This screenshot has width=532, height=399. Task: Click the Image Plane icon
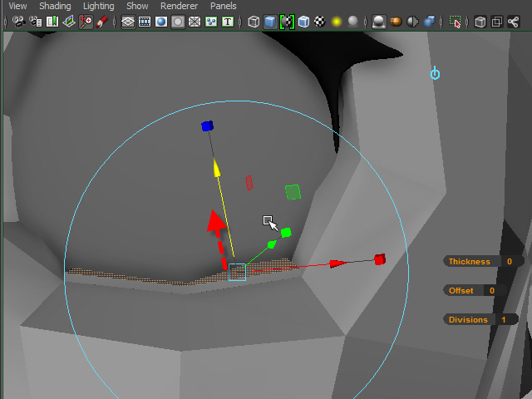(x=69, y=22)
